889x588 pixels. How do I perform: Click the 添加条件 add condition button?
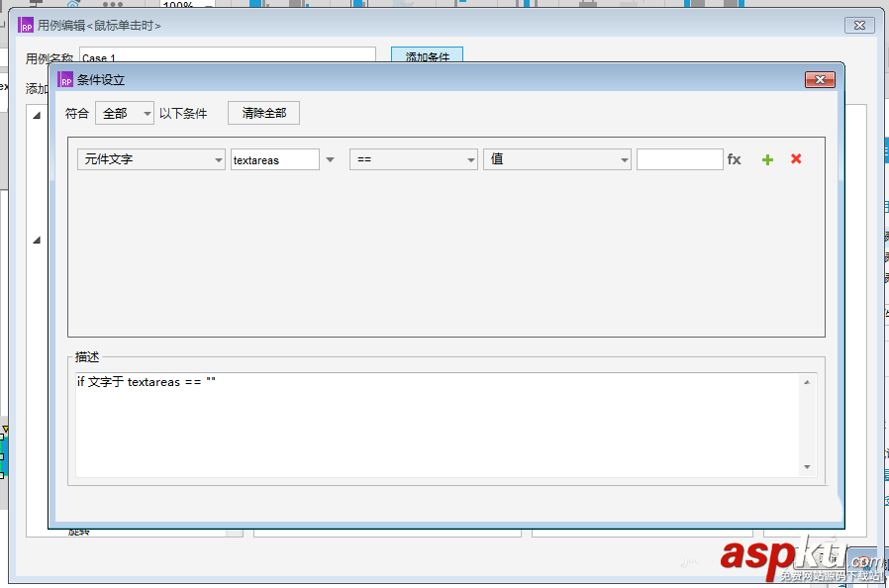click(427, 57)
